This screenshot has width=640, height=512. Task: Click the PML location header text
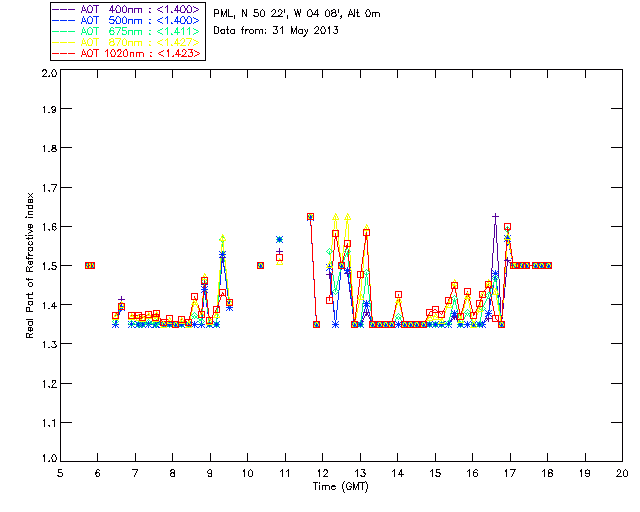297,14
